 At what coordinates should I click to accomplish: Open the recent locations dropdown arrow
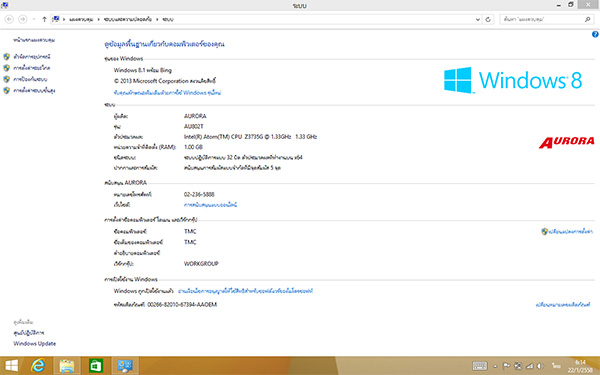(34, 19)
